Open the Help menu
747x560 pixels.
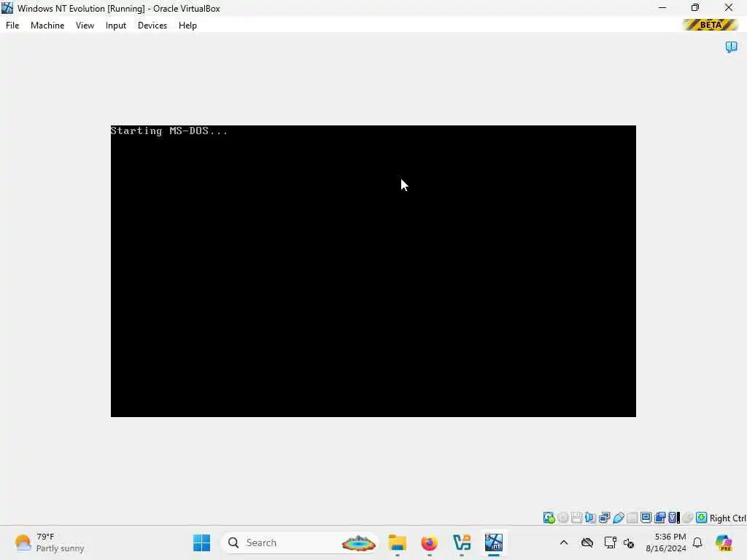187,26
